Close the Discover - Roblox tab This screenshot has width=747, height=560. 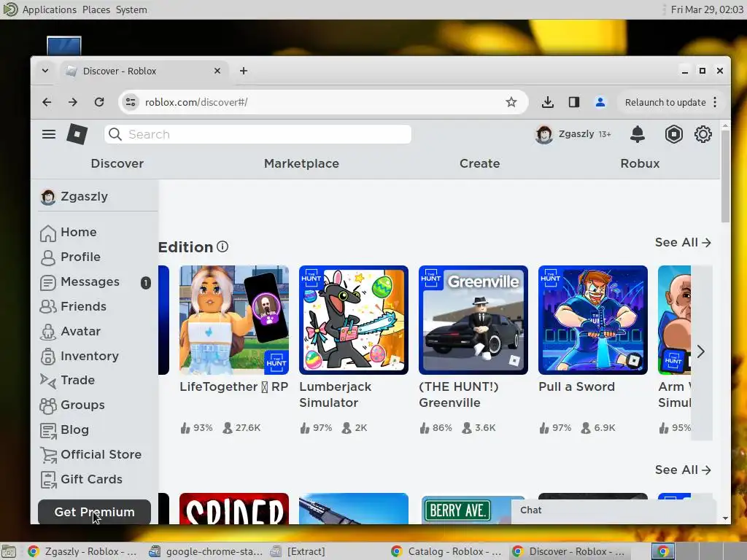pyautogui.click(x=217, y=71)
